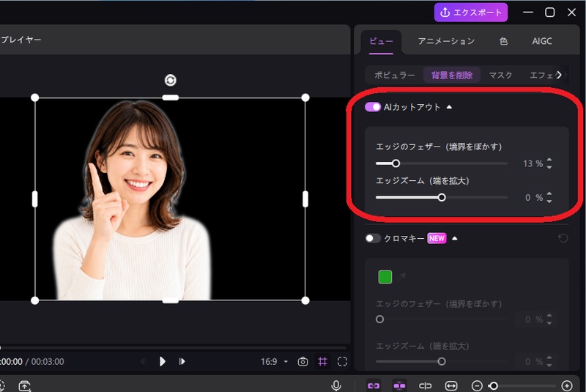This screenshot has width=586, height=392.
Task: Select the ポピュラー sub-tab
Action: pos(395,75)
